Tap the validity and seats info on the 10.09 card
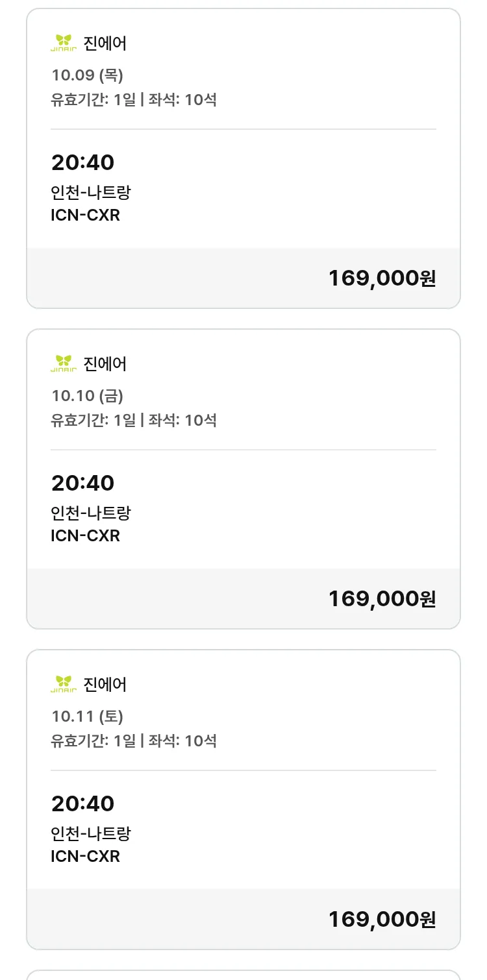The image size is (487, 980). (134, 100)
